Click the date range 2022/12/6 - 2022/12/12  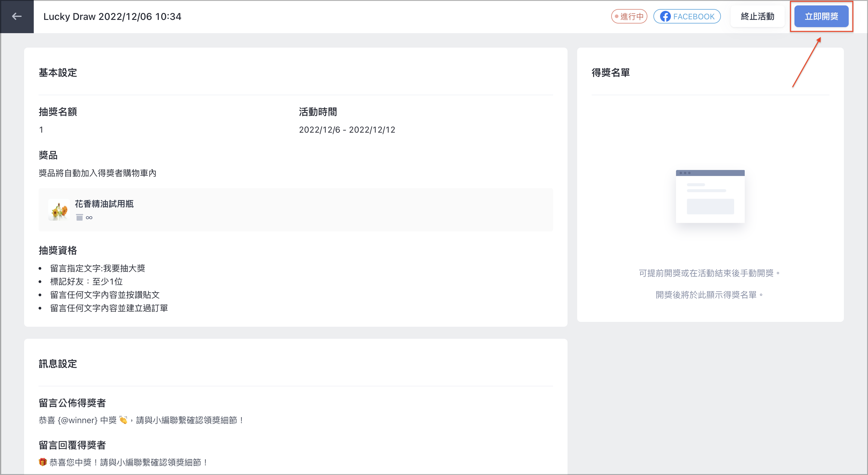tap(347, 130)
